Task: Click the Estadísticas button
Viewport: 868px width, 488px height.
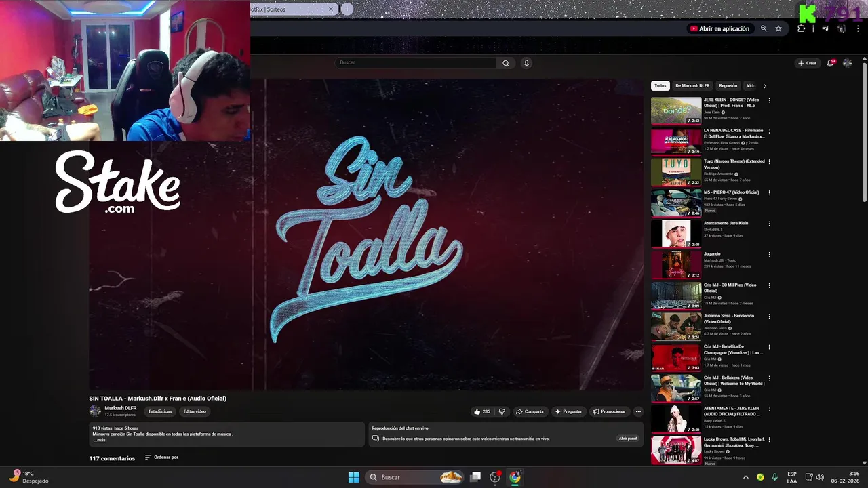Action: coord(160,411)
